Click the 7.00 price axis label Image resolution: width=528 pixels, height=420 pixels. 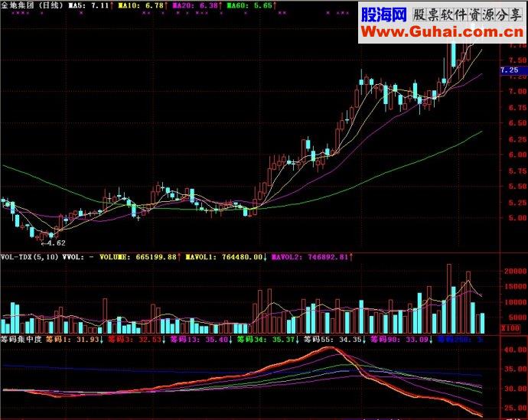click(x=517, y=92)
